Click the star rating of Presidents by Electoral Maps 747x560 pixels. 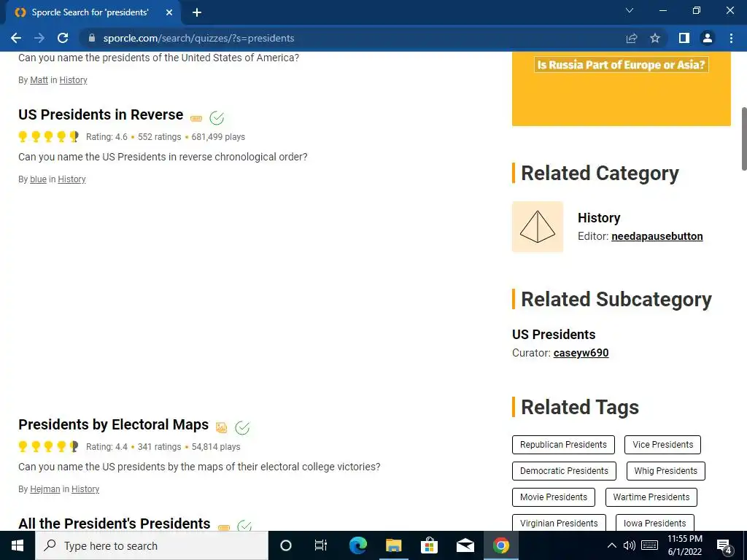[x=48, y=447]
